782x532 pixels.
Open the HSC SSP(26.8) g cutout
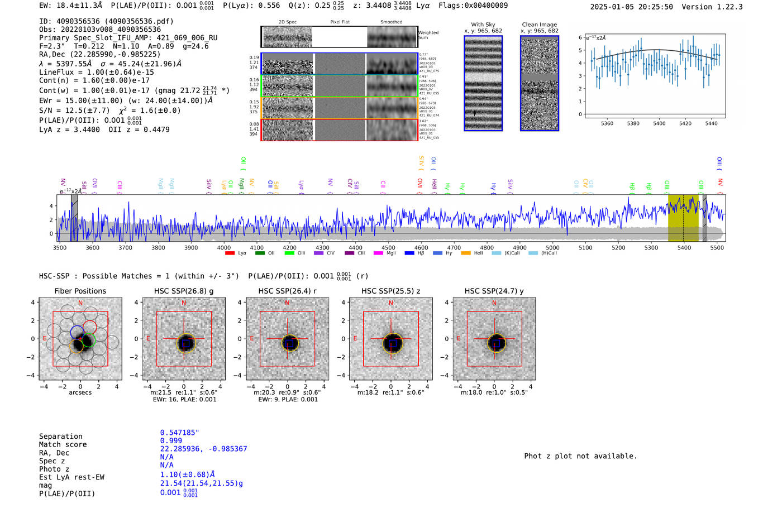pos(184,339)
